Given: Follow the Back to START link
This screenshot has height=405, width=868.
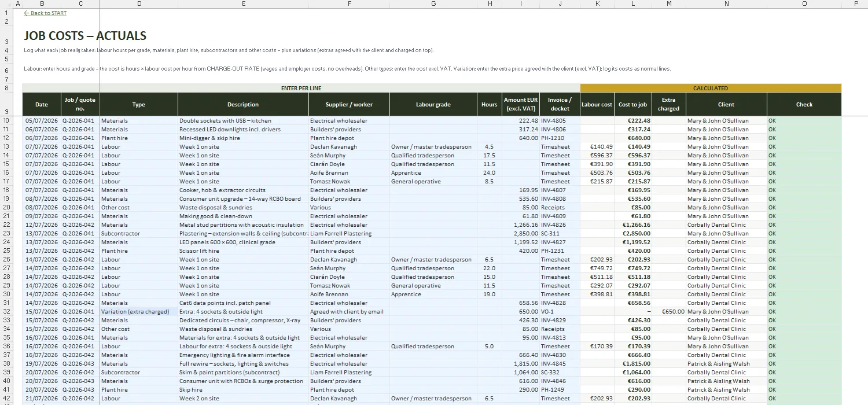Looking at the screenshot, I should (45, 13).
